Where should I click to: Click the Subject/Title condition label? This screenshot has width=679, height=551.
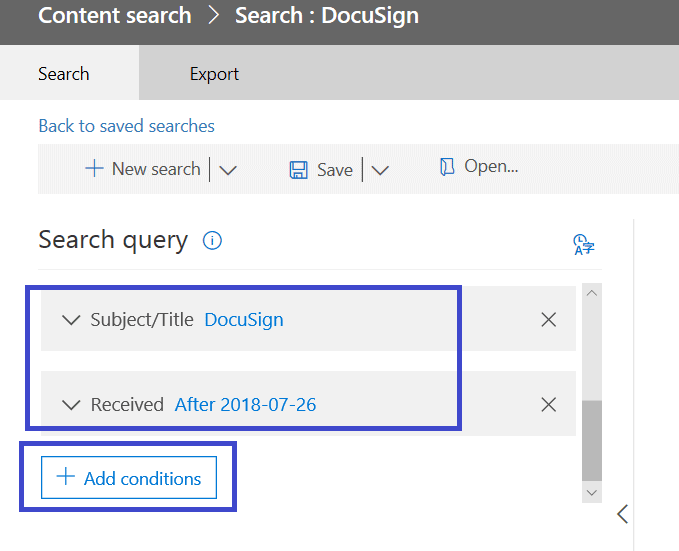coord(142,320)
